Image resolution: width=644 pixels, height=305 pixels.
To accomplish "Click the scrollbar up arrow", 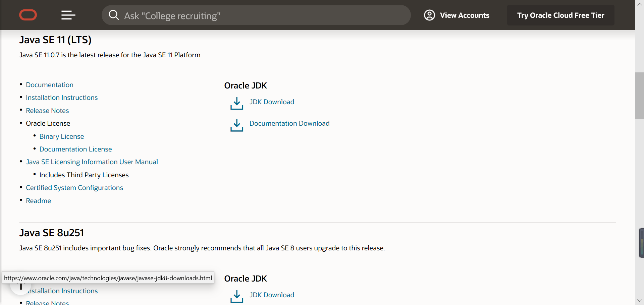I will click(x=640, y=4).
